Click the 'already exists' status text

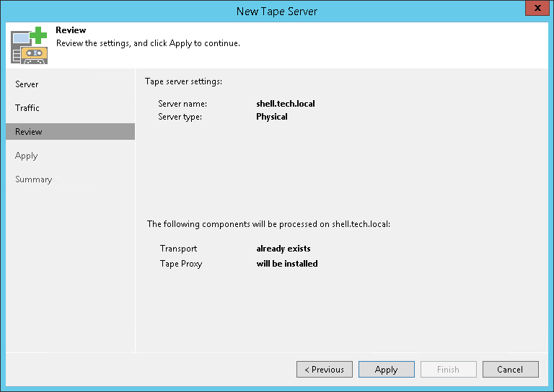283,249
